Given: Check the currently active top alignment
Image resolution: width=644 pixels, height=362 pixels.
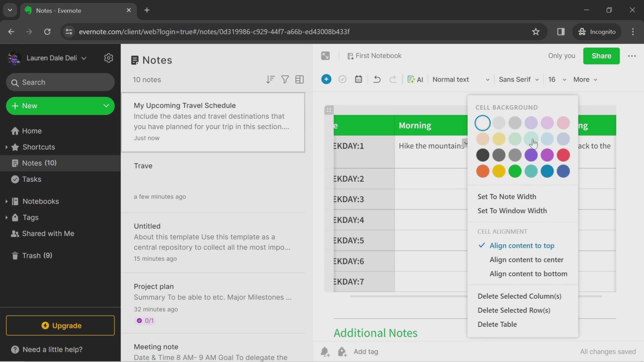Looking at the screenshot, I should [522, 245].
